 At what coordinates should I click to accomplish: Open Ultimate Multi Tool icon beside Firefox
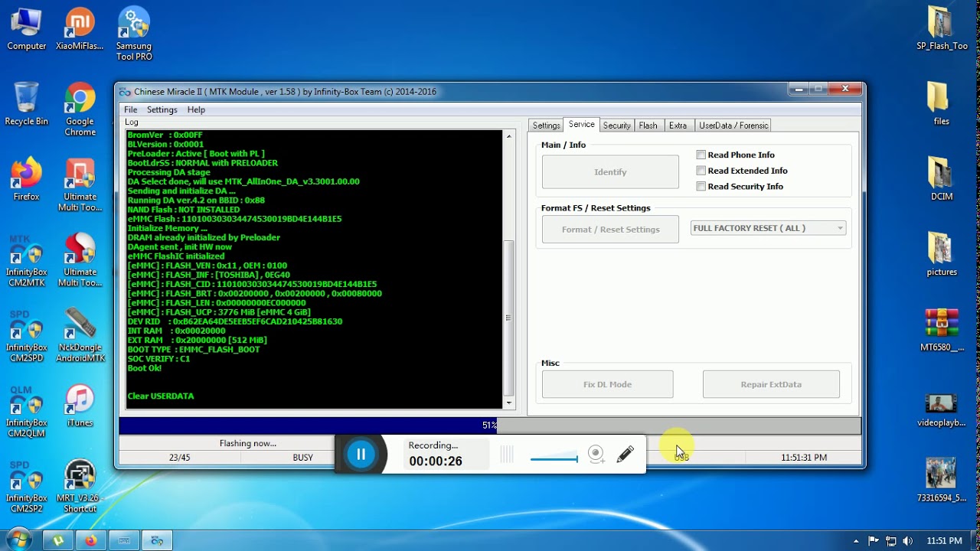coord(80,184)
